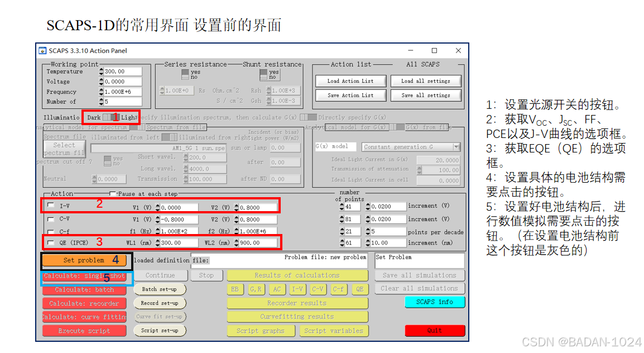Enable the I-V action checkbox
644x353 pixels.
pyautogui.click(x=51, y=205)
